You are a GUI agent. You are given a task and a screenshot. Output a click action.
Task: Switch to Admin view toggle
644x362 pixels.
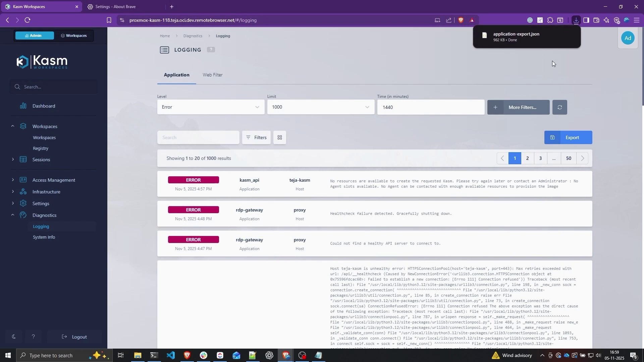[x=34, y=36]
